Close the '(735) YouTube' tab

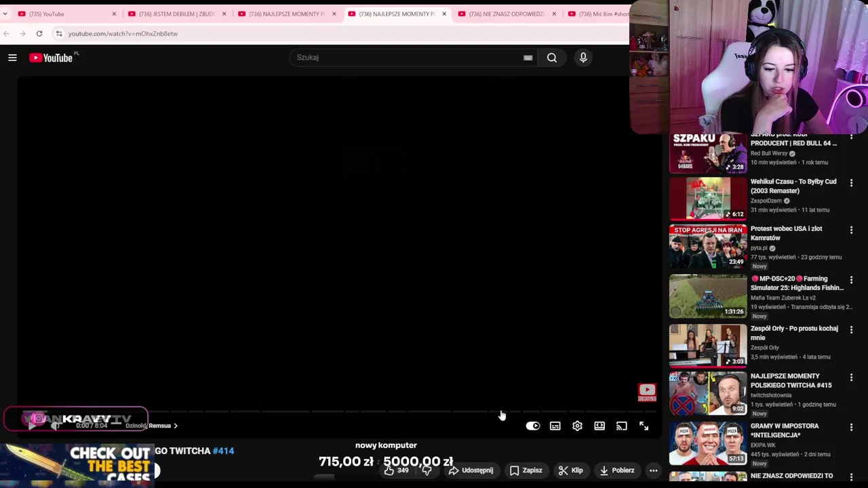(114, 14)
